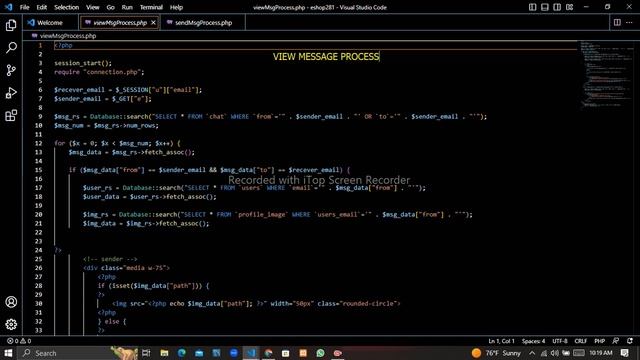
Task: Open File Explorer from taskbar
Action: (164, 353)
